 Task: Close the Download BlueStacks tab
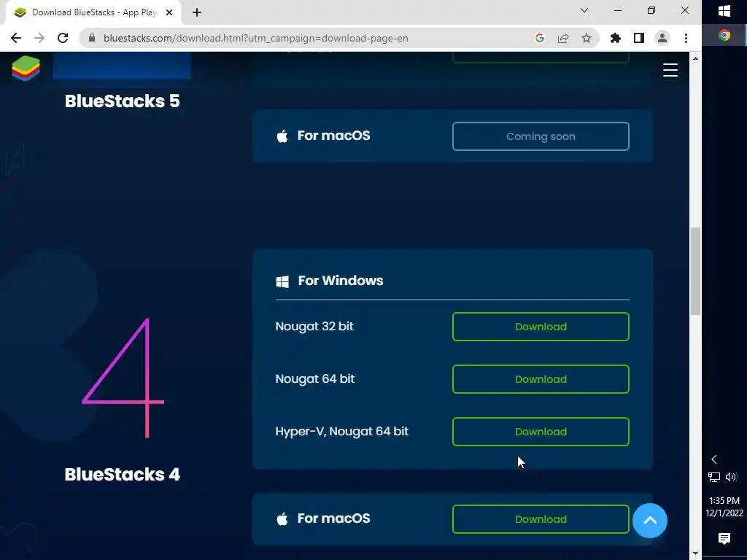click(169, 12)
